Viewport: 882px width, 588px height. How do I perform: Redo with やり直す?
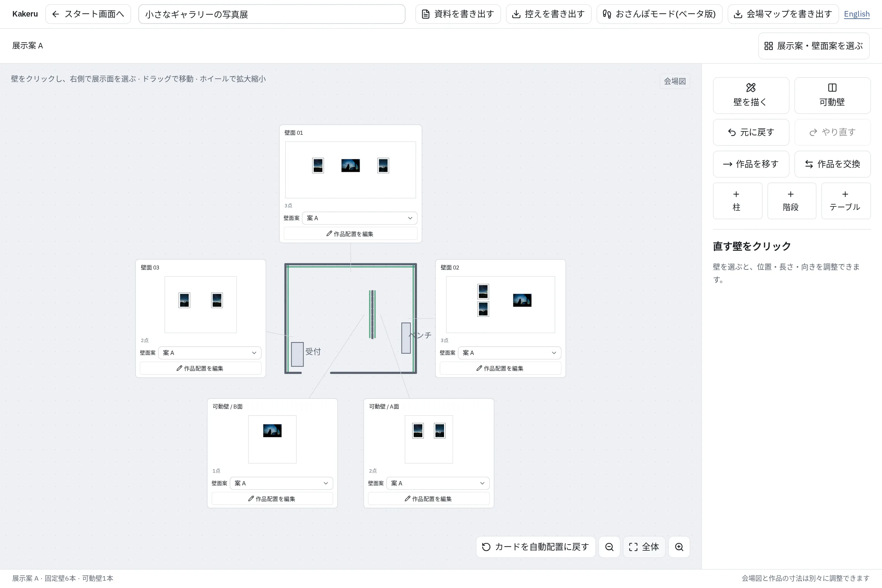click(x=832, y=132)
